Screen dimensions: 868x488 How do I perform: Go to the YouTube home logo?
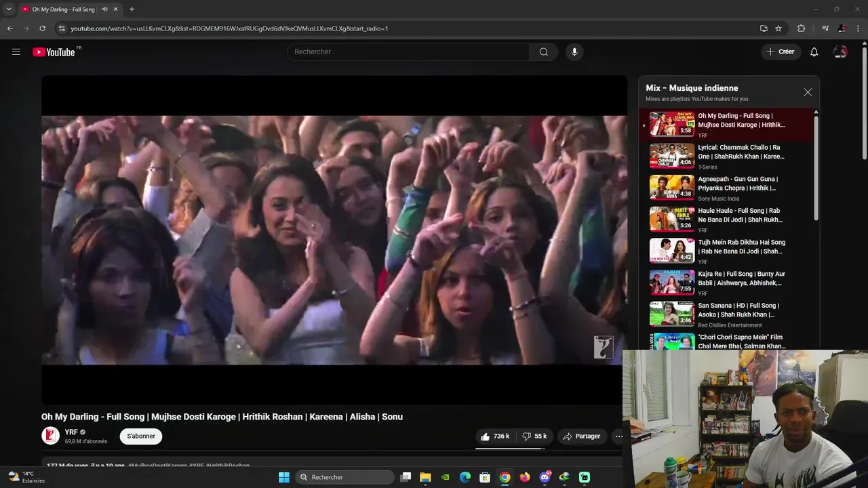coord(54,52)
